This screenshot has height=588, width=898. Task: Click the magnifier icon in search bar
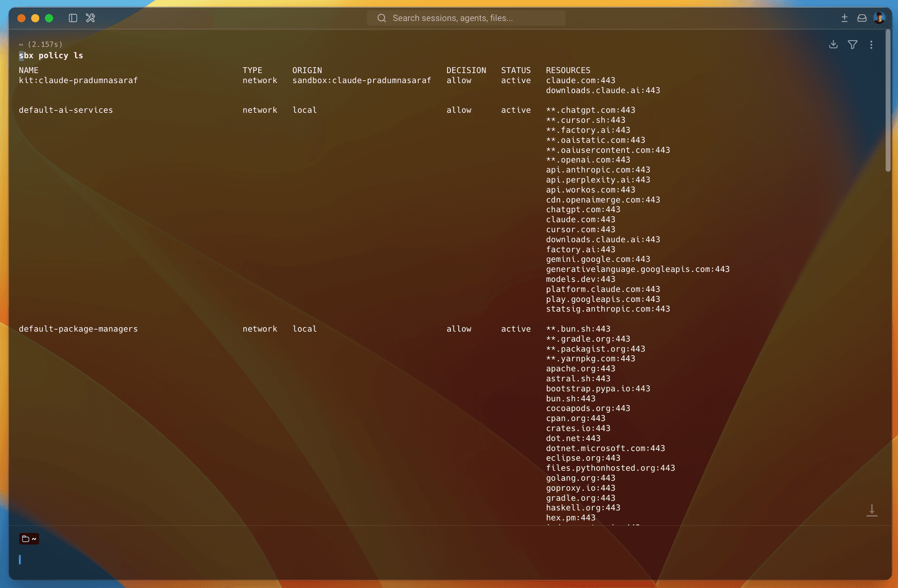pyautogui.click(x=382, y=18)
